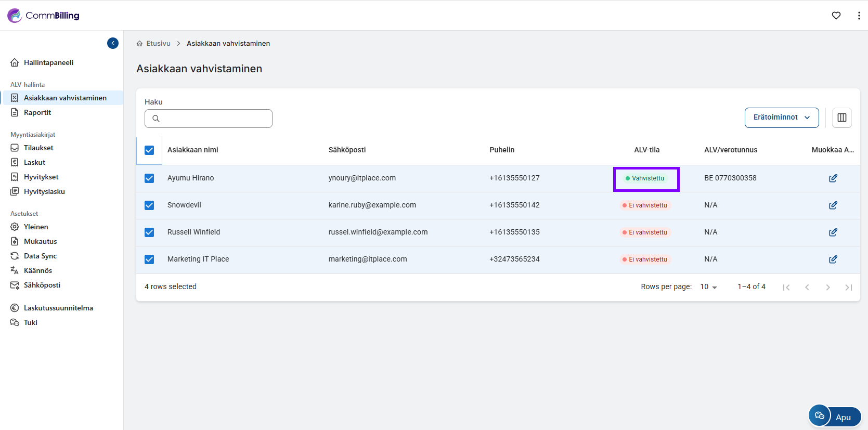Viewport: 868px width, 430px height.
Task: Sort by the Asiakkaan nimi column header
Action: (x=193, y=150)
